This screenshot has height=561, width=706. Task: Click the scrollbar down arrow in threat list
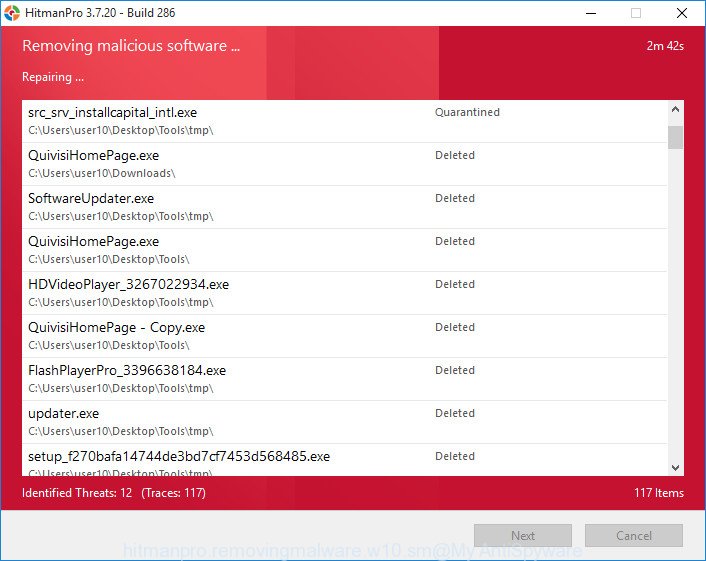click(675, 467)
